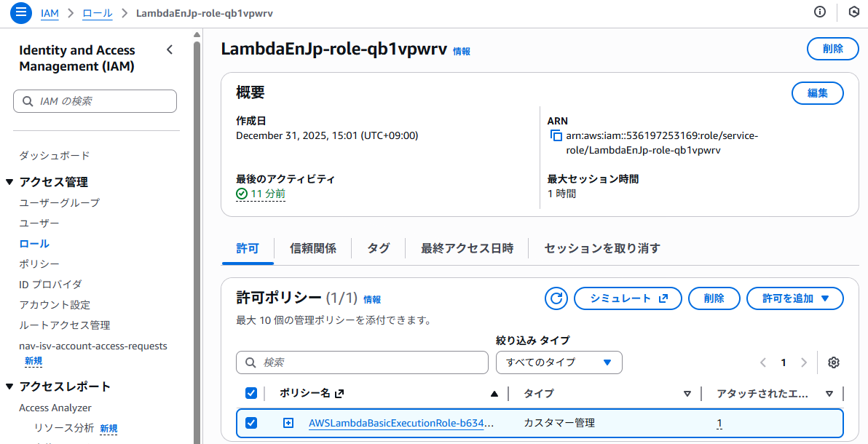Open the 絞り込みタイプ filter dropdown

click(559, 362)
